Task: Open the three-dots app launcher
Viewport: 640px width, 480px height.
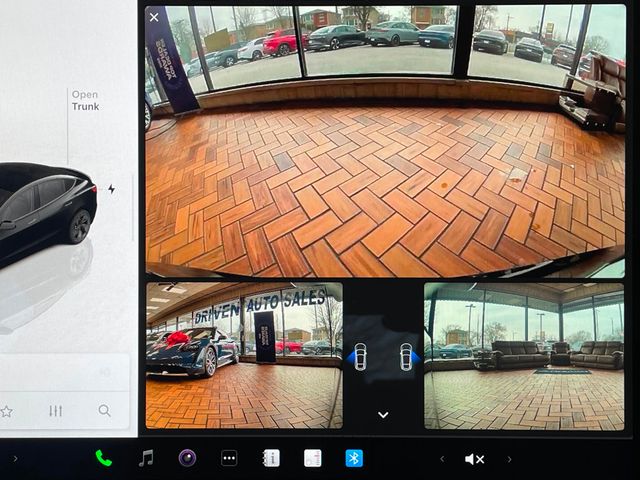Action: coord(229,458)
